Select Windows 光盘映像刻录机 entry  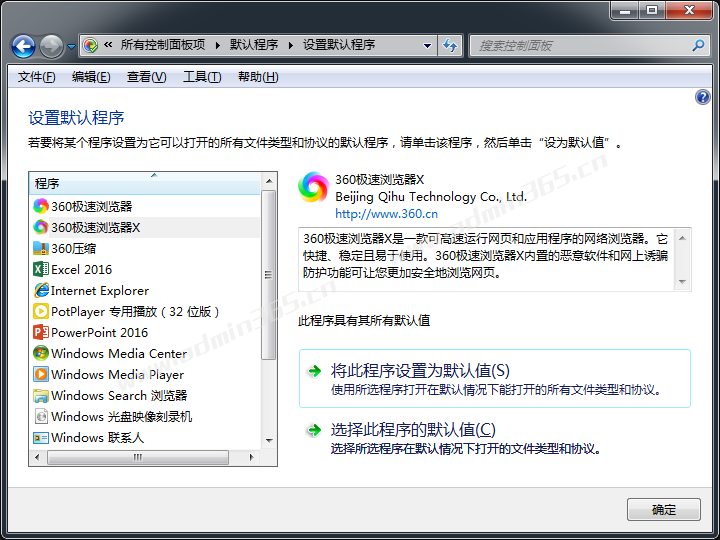pyautogui.click(x=122, y=417)
